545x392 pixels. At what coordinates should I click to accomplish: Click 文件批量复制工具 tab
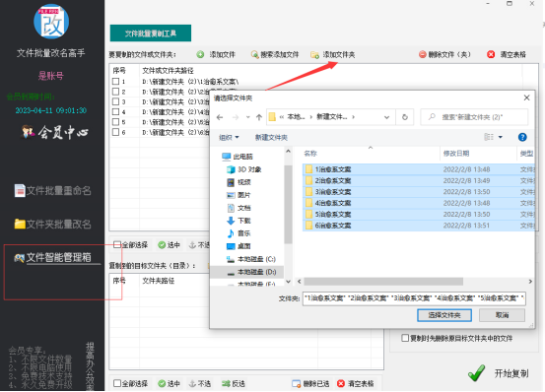(x=151, y=33)
